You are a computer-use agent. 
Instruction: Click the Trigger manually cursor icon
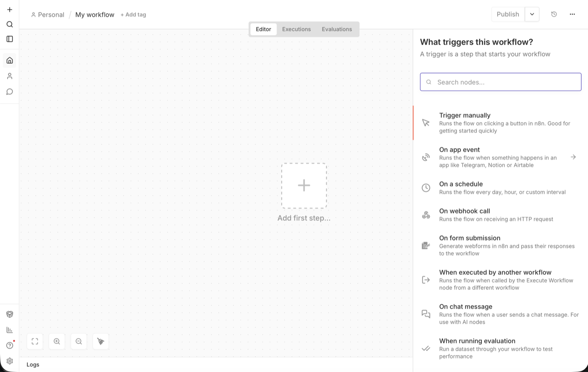tap(426, 123)
